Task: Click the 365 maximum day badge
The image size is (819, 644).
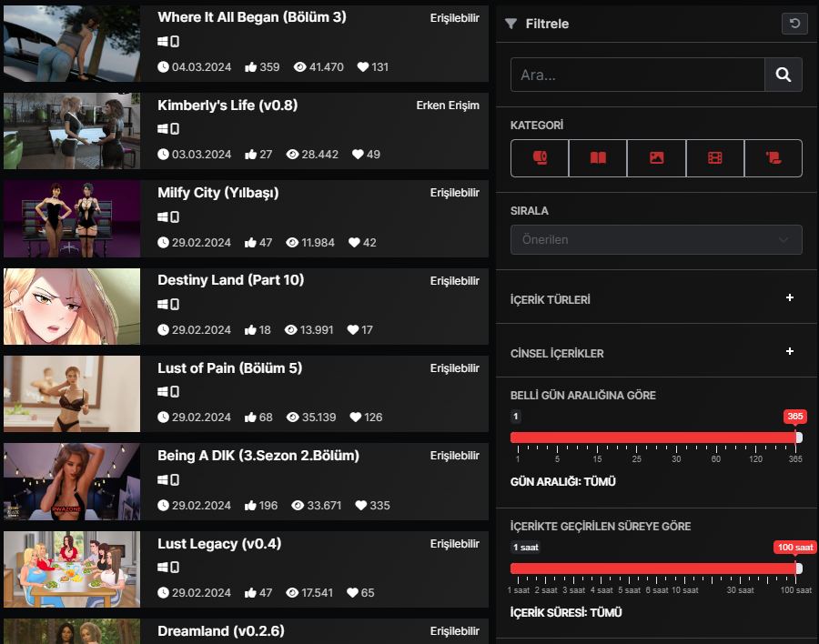Action: (795, 417)
